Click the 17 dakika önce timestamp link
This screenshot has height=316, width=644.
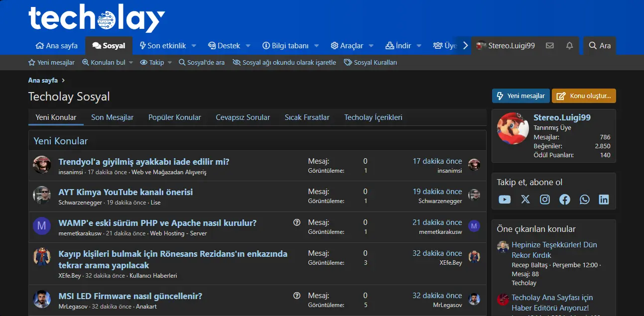(x=437, y=161)
